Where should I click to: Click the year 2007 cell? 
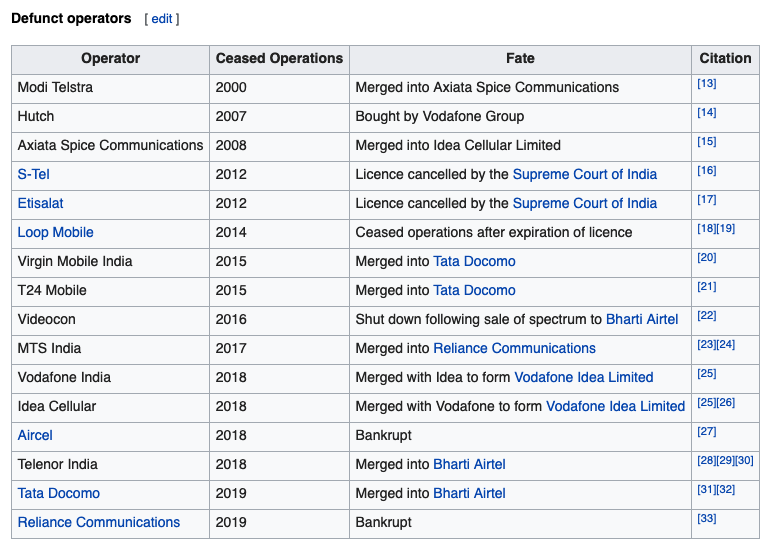click(x=279, y=116)
